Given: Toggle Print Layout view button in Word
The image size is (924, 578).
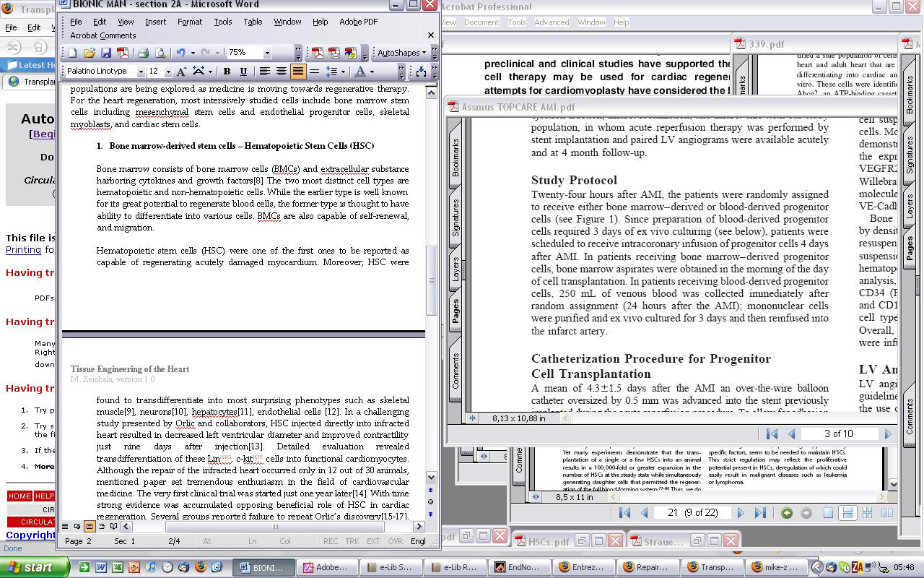Looking at the screenshot, I should click(90, 526).
